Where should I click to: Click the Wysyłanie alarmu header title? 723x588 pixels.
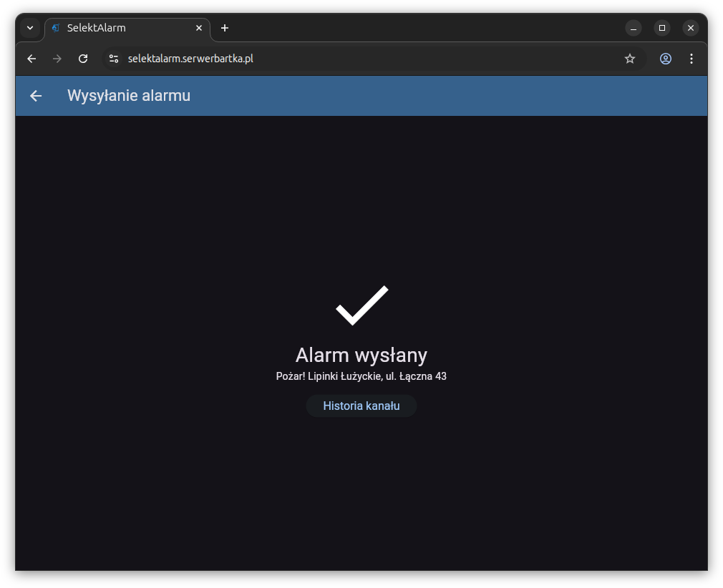[x=129, y=96]
